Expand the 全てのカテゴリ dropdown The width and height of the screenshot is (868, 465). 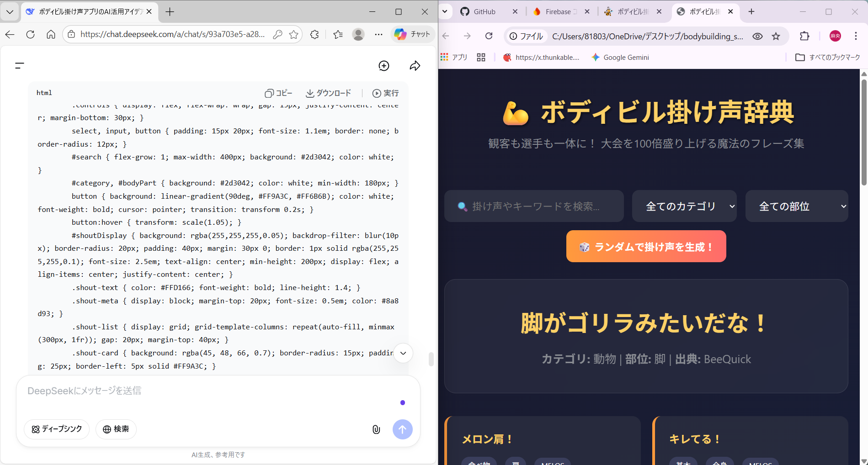coord(684,206)
